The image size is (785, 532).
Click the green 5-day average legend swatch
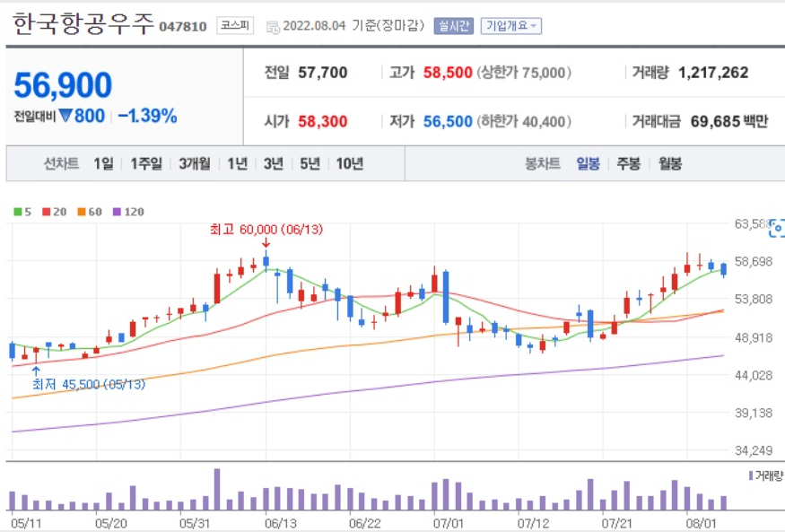pyautogui.click(x=18, y=212)
